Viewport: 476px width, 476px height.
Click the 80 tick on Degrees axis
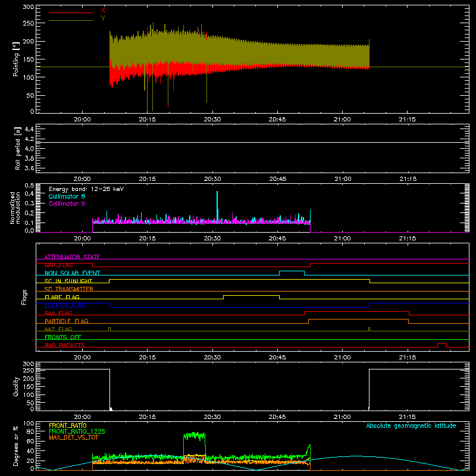point(30,431)
